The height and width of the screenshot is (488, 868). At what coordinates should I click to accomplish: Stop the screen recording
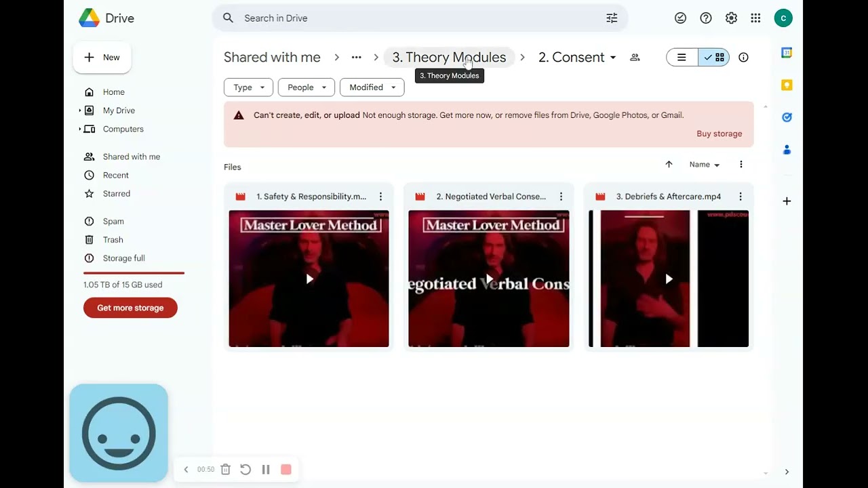pos(286,470)
